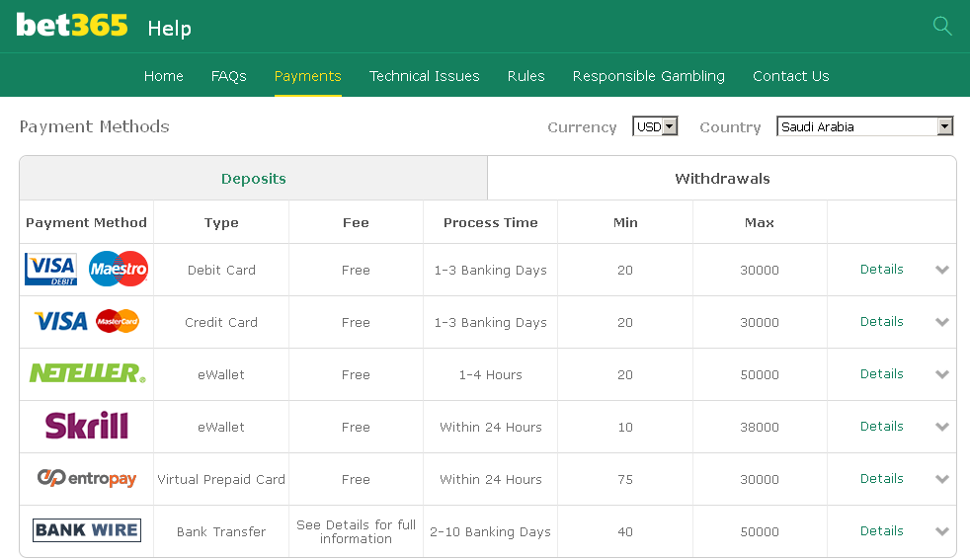Open the FAQs menu item
Screen dimensions: 970x560
pos(229,76)
